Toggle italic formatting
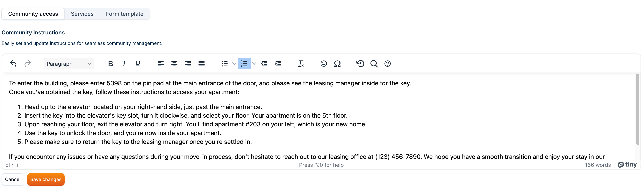Screen dimensions: 644x189 (124, 64)
